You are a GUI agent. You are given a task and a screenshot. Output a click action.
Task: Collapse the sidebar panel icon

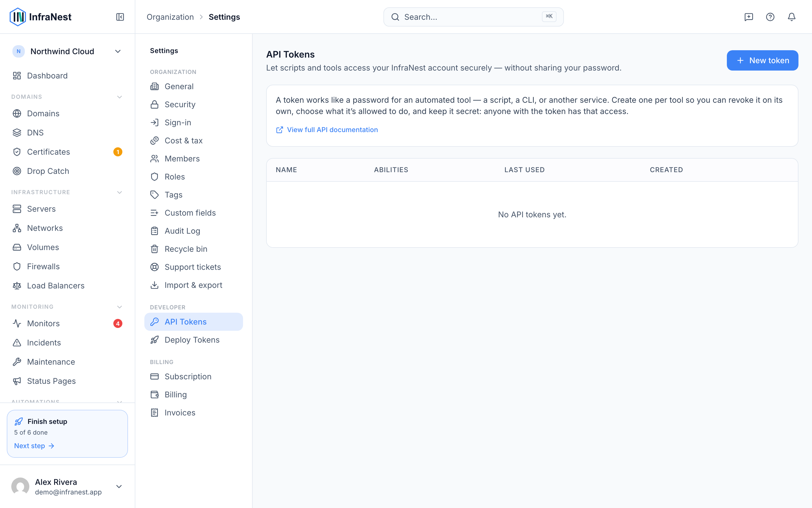(x=120, y=17)
